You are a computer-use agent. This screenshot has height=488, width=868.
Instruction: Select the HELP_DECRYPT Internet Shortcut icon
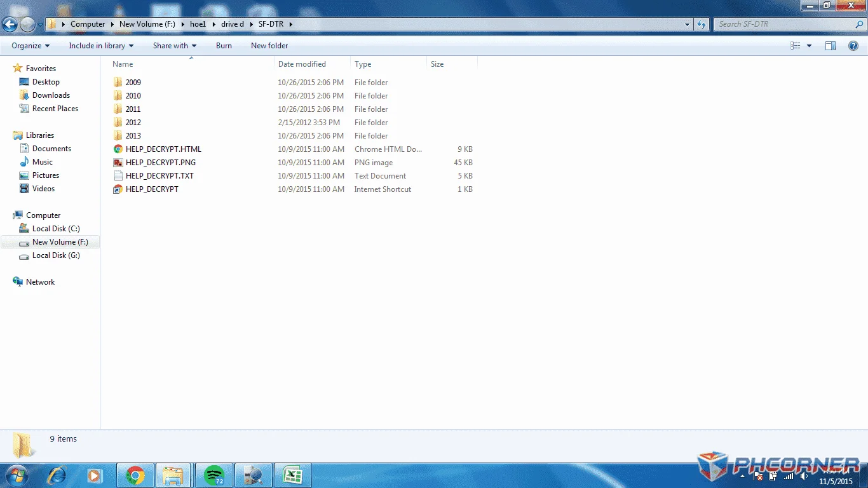tap(118, 189)
